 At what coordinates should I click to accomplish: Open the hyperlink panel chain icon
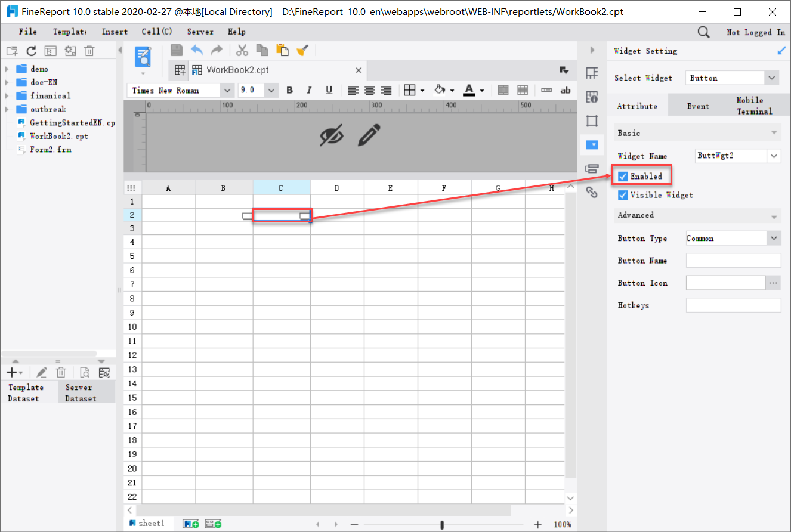coord(592,192)
